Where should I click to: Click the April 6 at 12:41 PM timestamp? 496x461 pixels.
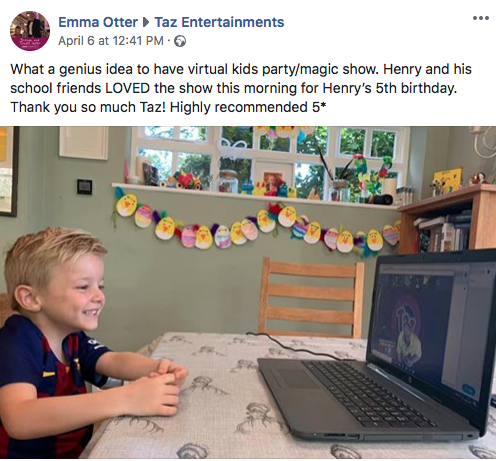tap(111, 41)
